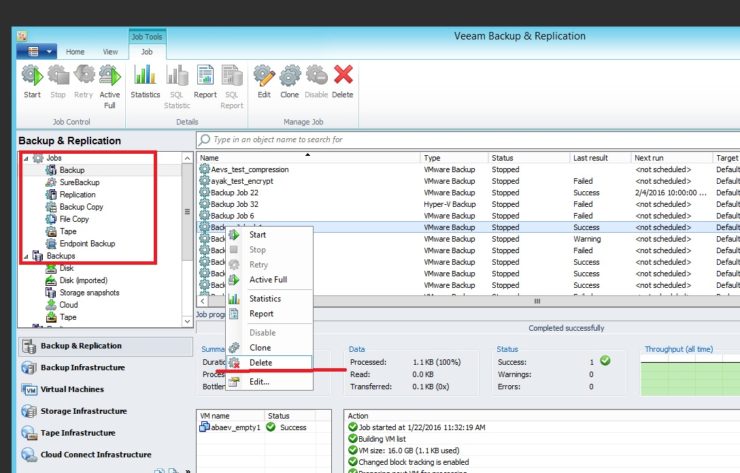Choose Active Full in the context menu

pos(270,279)
